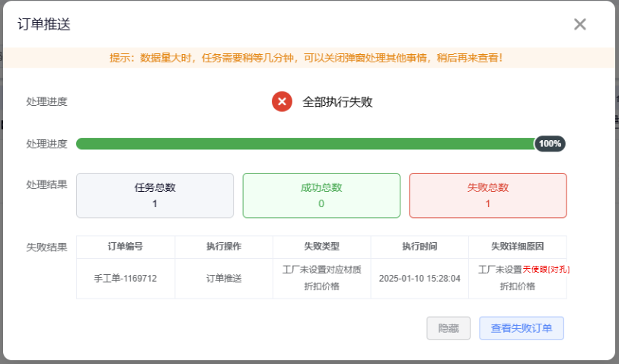Click the 订单编号 column header
The height and width of the screenshot is (364, 619).
(126, 247)
